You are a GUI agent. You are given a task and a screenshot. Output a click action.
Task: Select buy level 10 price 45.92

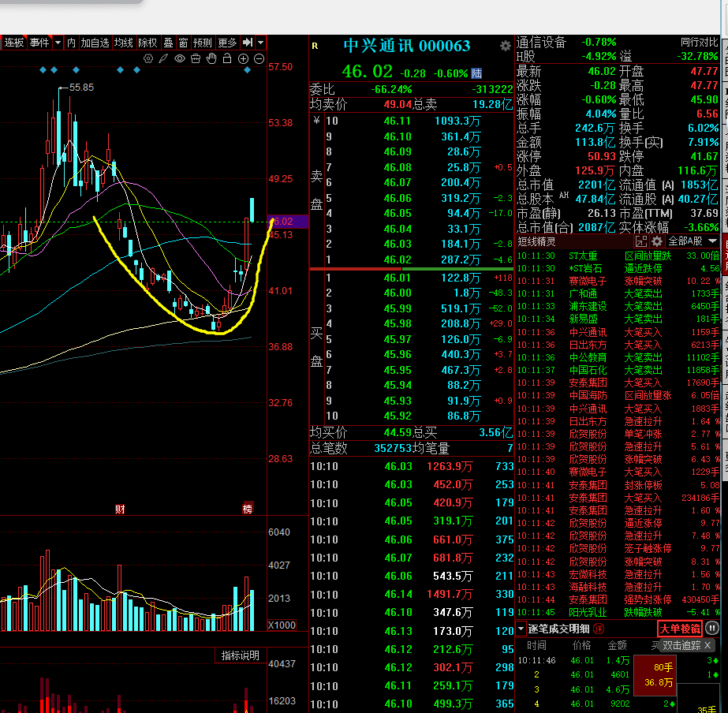tap(397, 416)
